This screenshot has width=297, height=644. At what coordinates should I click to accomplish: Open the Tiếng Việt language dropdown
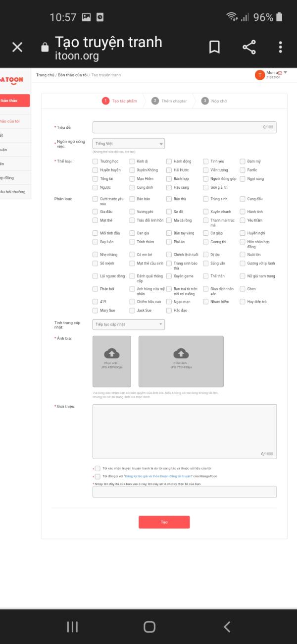[x=128, y=144]
